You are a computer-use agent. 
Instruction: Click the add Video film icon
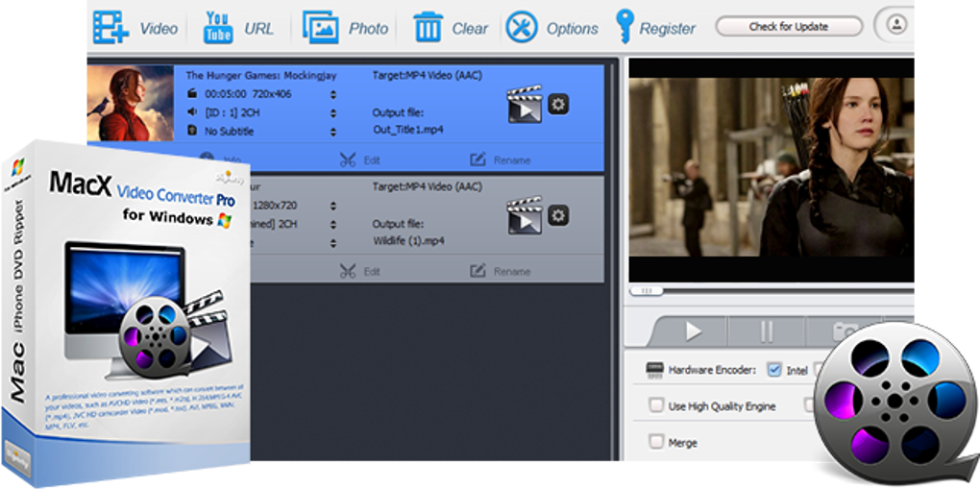[110, 28]
